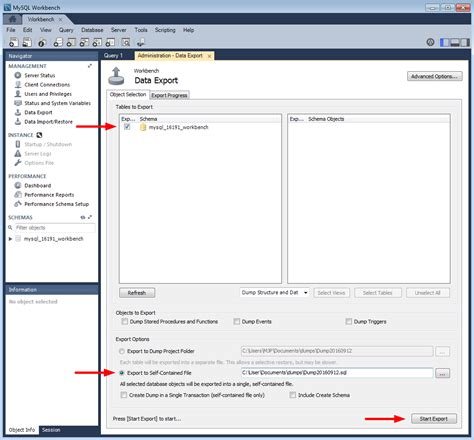Screen dimensions: 474x440
Task: Enable the Dump Events checkbox
Action: (x=237, y=322)
